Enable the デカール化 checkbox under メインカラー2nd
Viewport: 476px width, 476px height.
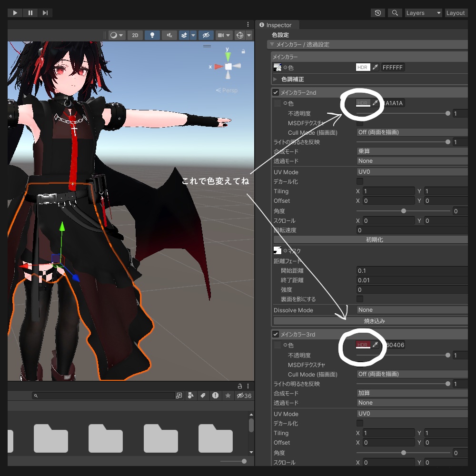[360, 181]
